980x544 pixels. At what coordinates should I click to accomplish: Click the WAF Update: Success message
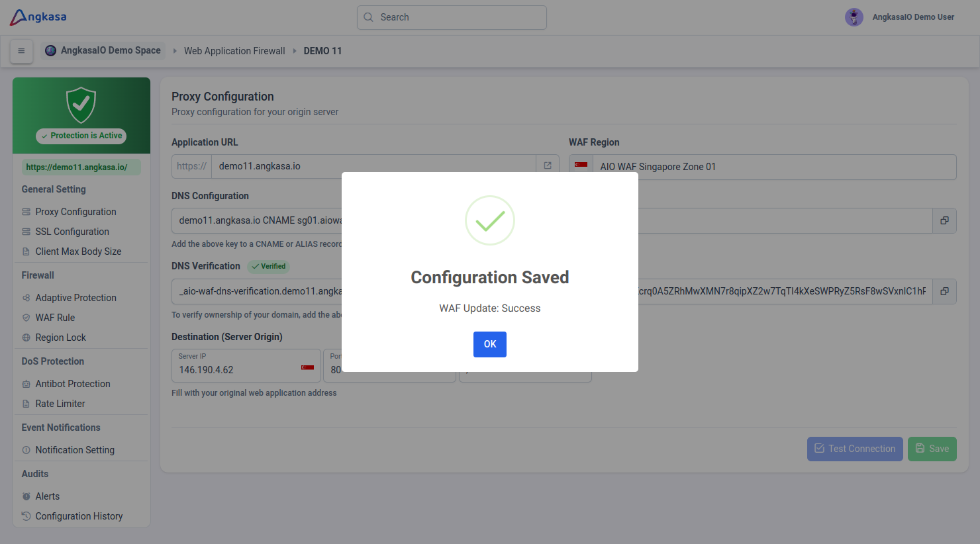tap(490, 308)
